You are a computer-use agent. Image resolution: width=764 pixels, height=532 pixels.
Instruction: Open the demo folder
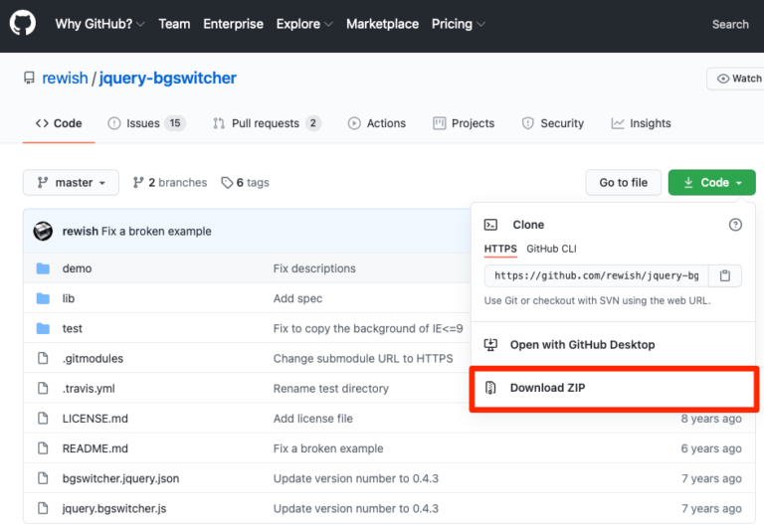(x=77, y=268)
